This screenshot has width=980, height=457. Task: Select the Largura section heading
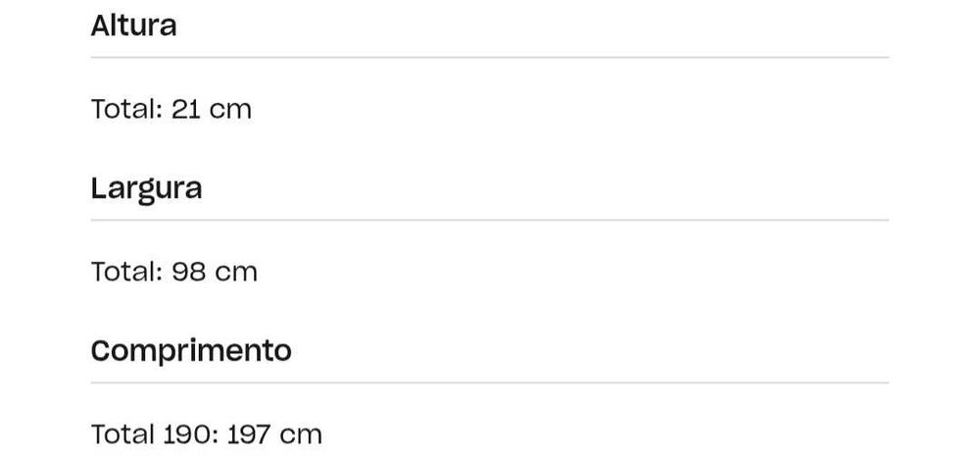[147, 188]
